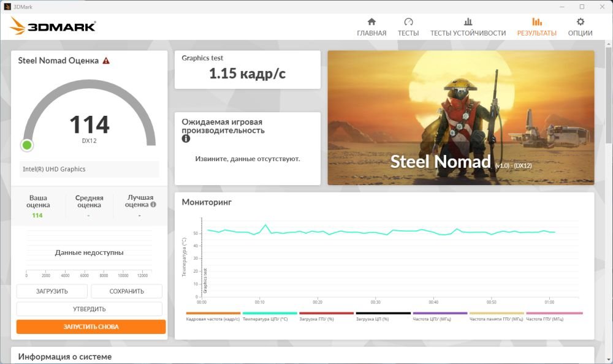Toggle Частота ЦП legend entry
613x364 pixels.
440,317
